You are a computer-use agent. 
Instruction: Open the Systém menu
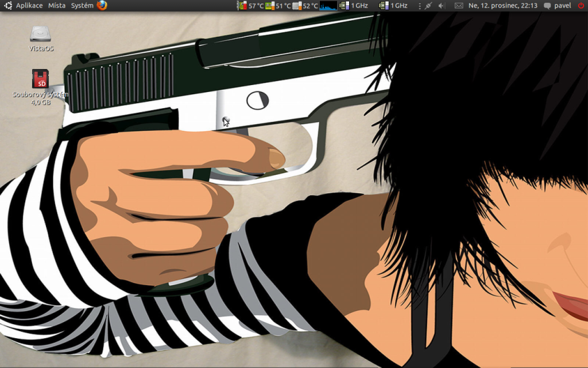pos(82,6)
